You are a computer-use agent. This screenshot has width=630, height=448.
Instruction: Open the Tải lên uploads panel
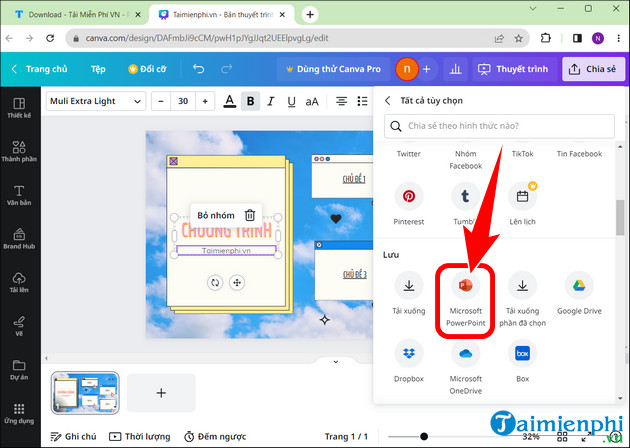19,282
